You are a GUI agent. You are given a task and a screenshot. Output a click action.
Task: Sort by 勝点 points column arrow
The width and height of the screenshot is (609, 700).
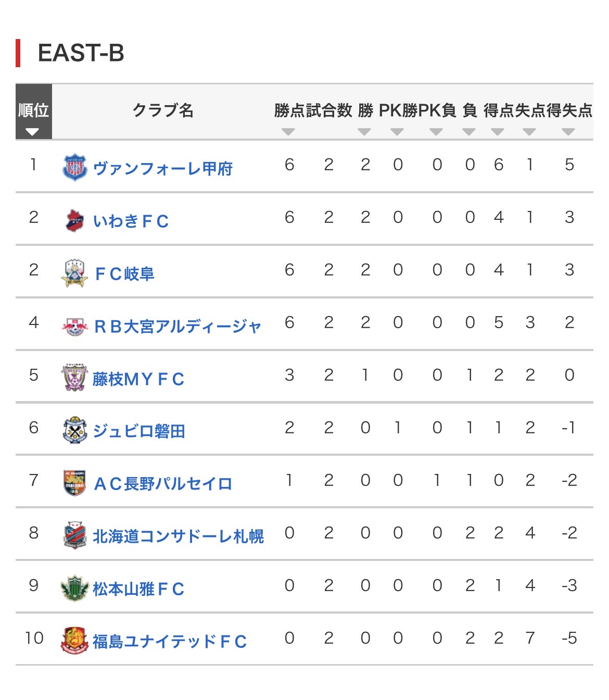coord(288,132)
